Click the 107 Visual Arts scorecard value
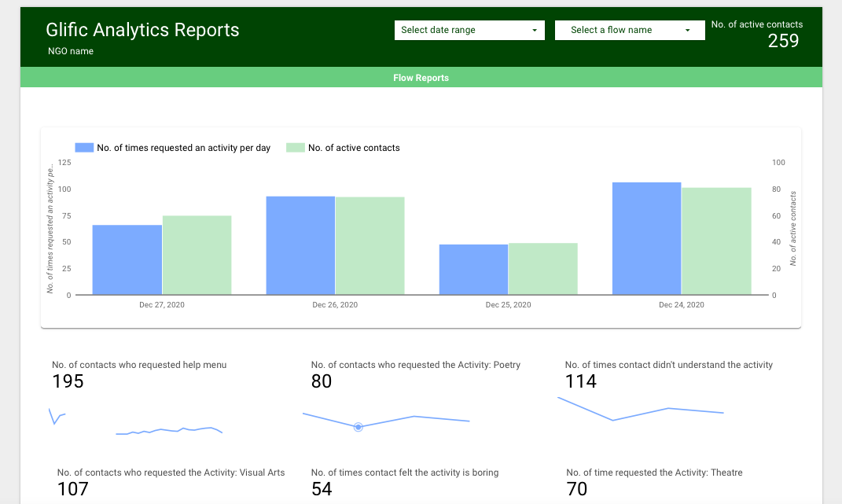This screenshot has width=842, height=504. pyautogui.click(x=72, y=490)
